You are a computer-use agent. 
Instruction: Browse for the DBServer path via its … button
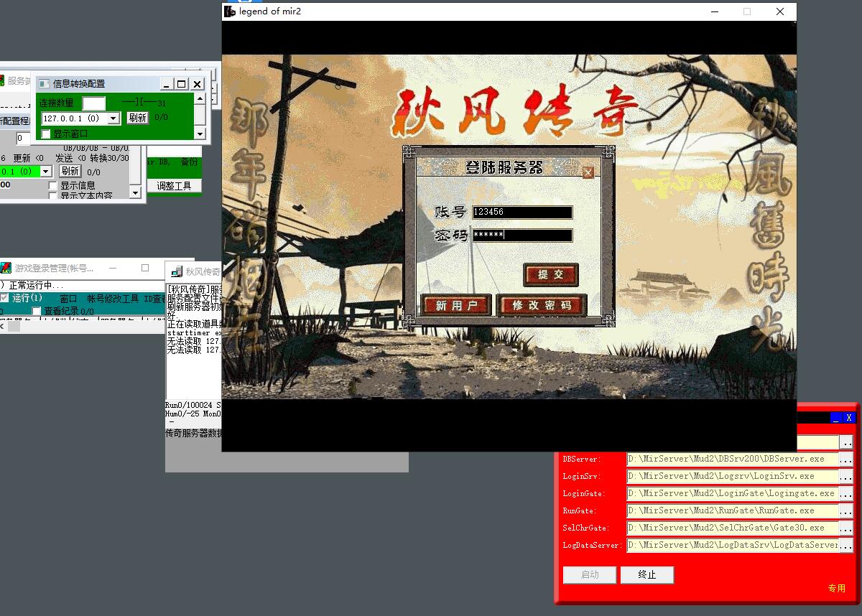click(x=846, y=459)
